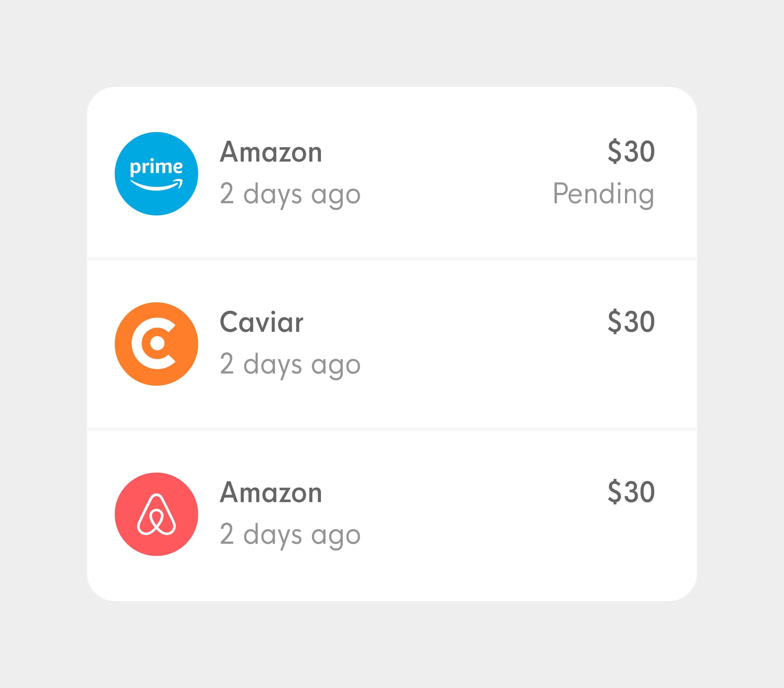Viewport: 784px width, 688px height.
Task: Click the smile arrow inside the Prime logo
Action: (x=156, y=185)
